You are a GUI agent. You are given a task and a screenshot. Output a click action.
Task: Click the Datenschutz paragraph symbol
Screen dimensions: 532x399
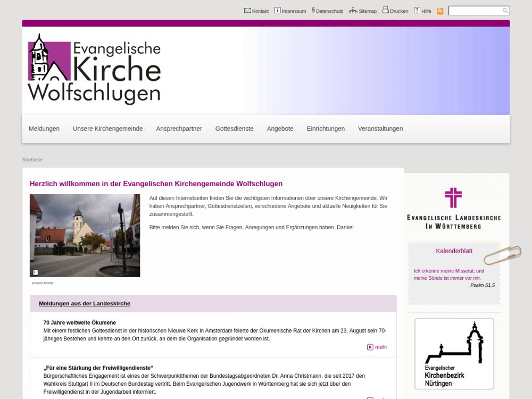pyautogui.click(x=313, y=10)
